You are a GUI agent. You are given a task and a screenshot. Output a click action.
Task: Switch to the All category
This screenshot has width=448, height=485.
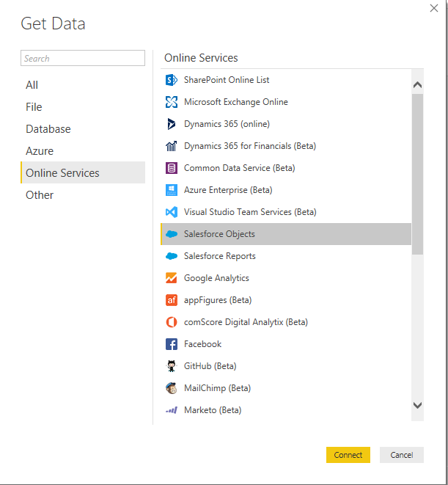coord(32,85)
